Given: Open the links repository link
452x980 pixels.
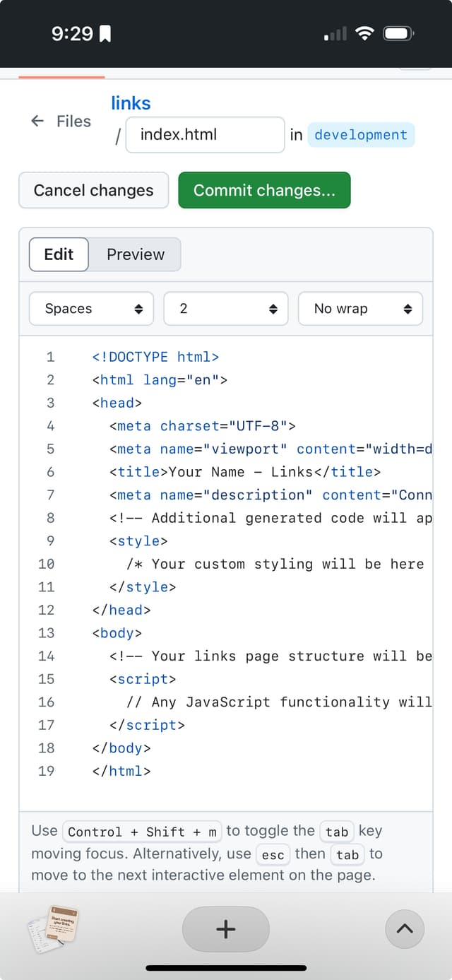Looking at the screenshot, I should [131, 103].
